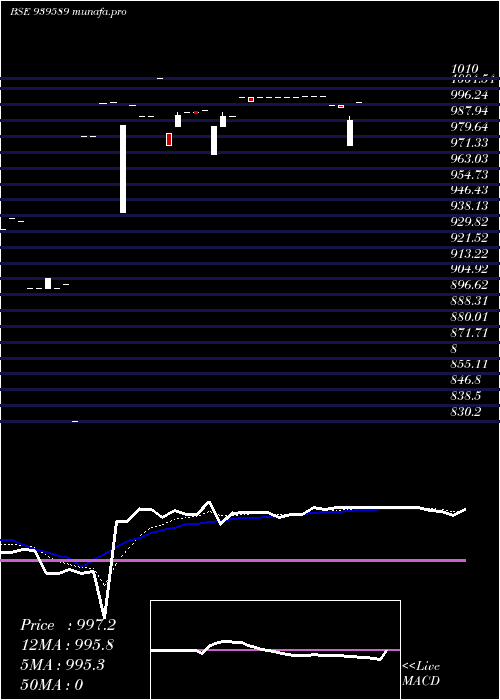Click the 871.71 price level
This screenshot has width=500, height=700.
(x=469, y=333)
